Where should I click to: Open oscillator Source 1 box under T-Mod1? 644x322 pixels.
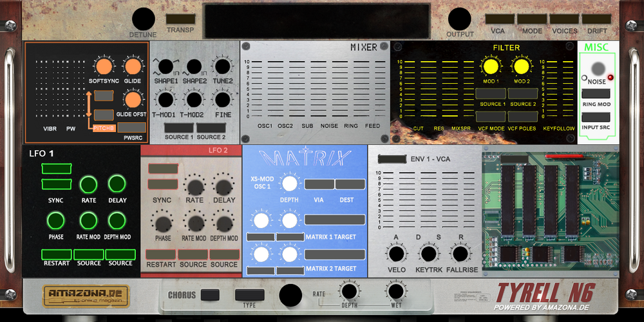pos(178,128)
